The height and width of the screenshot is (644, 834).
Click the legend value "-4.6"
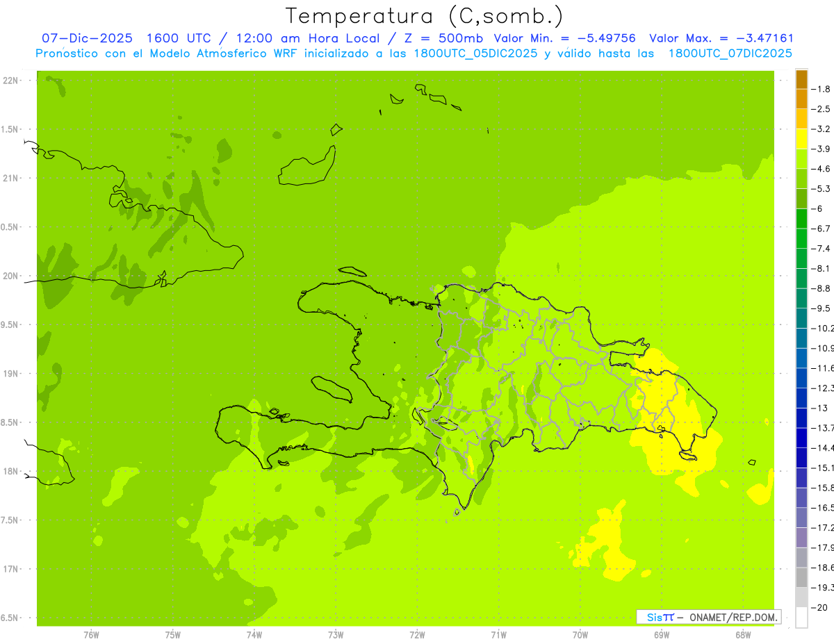point(821,169)
